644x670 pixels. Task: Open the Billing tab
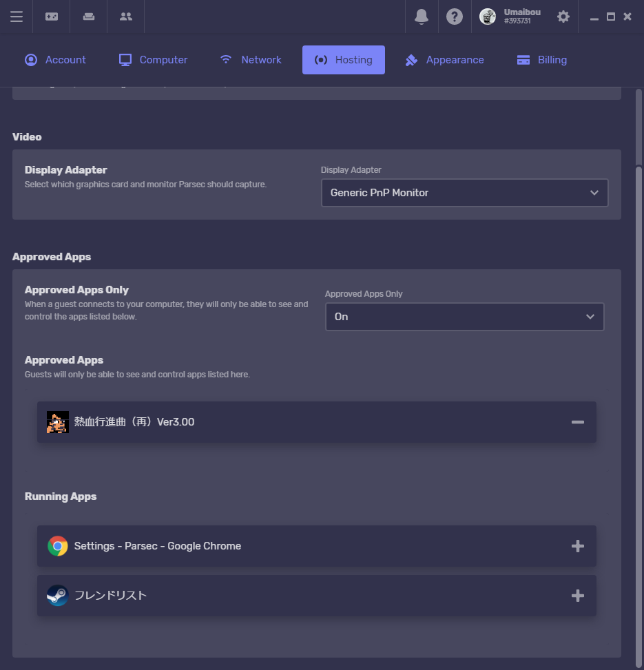pos(542,60)
